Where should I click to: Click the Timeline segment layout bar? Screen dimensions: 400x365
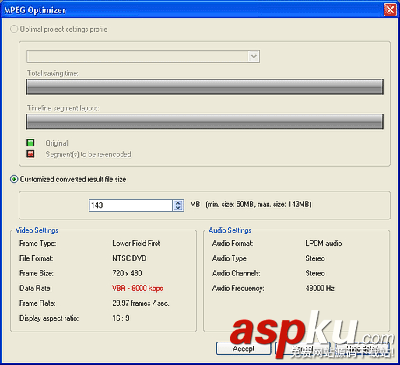click(x=205, y=121)
